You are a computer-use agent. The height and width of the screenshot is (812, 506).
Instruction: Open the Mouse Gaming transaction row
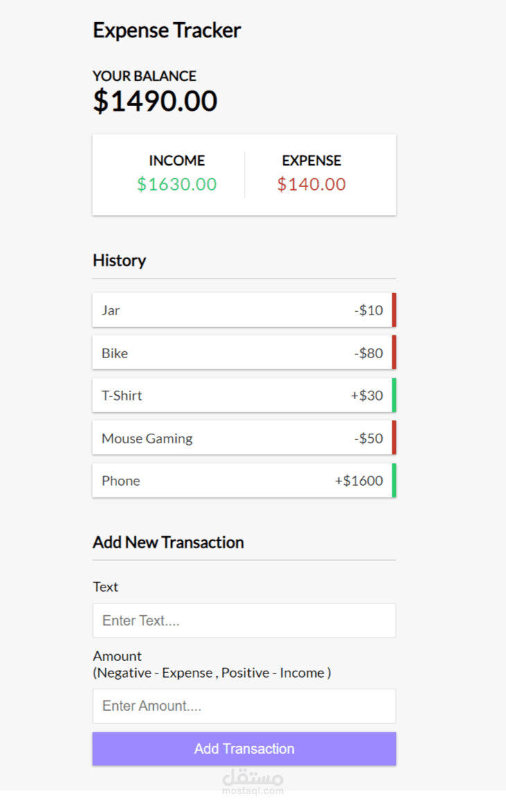pyautogui.click(x=243, y=438)
